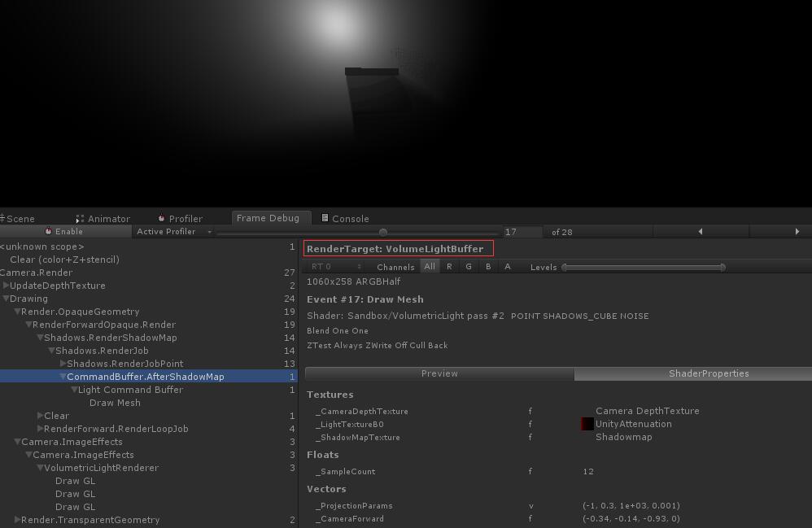
Task: Click the frame event slider handle
Action: (x=383, y=232)
